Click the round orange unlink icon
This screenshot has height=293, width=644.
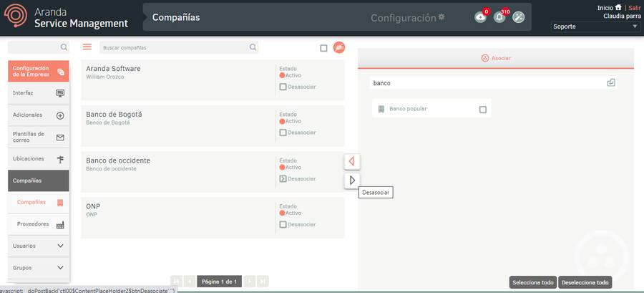339,48
